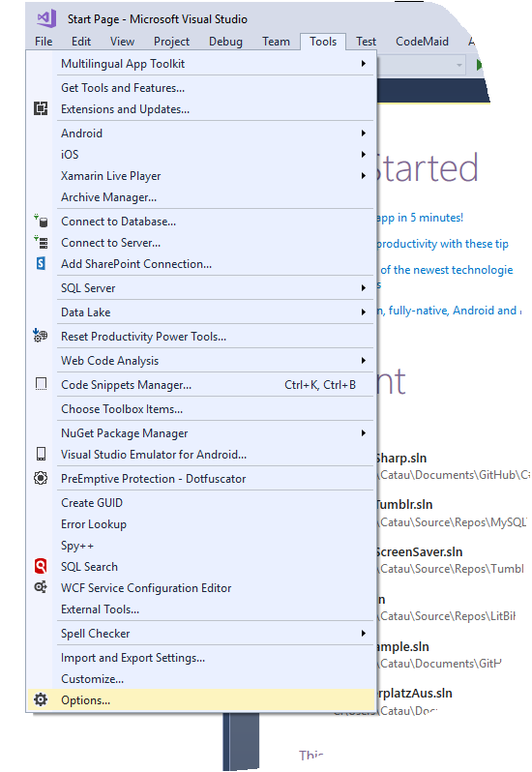The height and width of the screenshot is (772, 532).
Task: Expand NuGet Package Manager submenu arrow
Action: click(363, 432)
